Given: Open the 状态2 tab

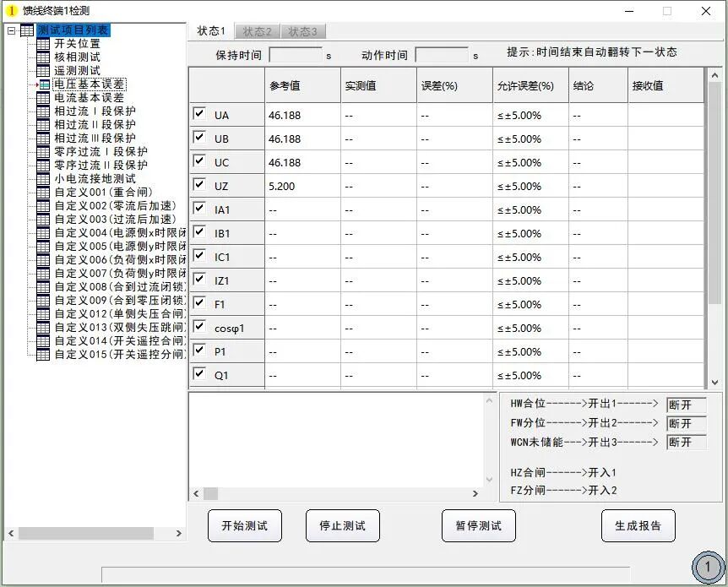Looking at the screenshot, I should (x=257, y=31).
